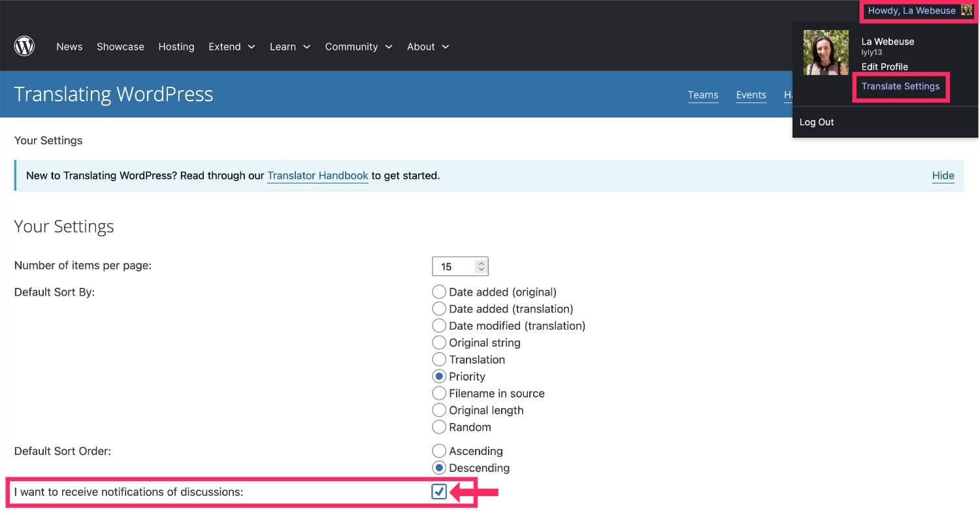The height and width of the screenshot is (515, 980).
Task: Hide the getting started notice
Action: [943, 176]
